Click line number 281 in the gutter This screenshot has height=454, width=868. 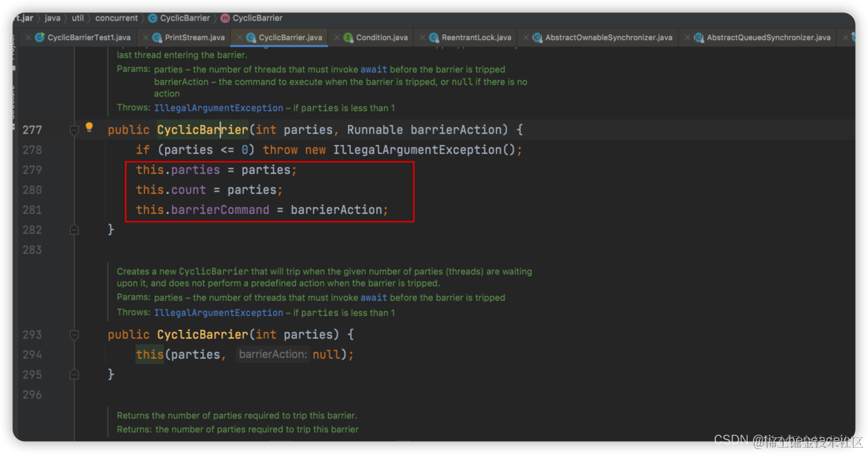click(x=32, y=210)
